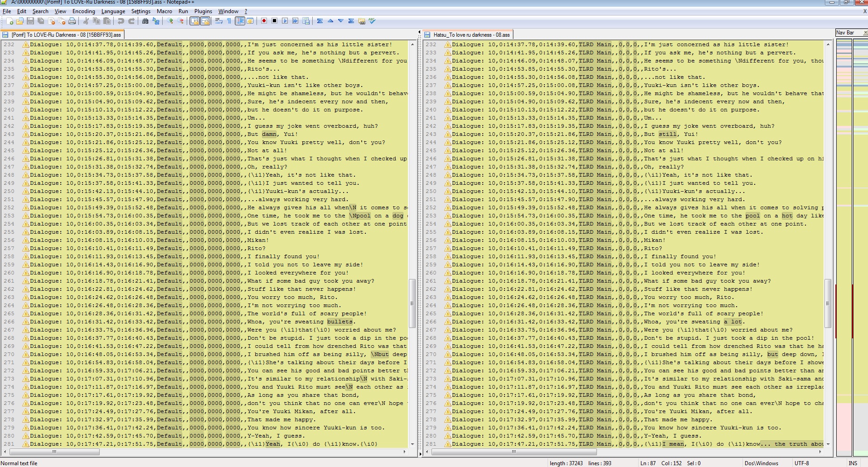
Task: Open the Edit menu
Action: pyautogui.click(x=22, y=11)
